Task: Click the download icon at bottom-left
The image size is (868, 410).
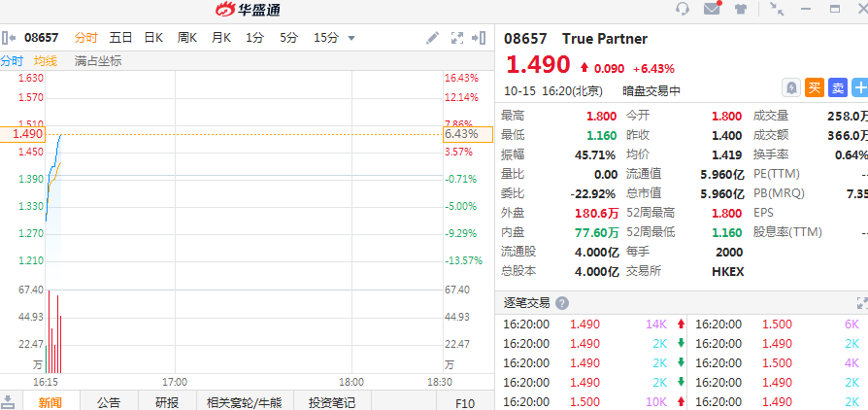Action: pyautogui.click(x=8, y=401)
